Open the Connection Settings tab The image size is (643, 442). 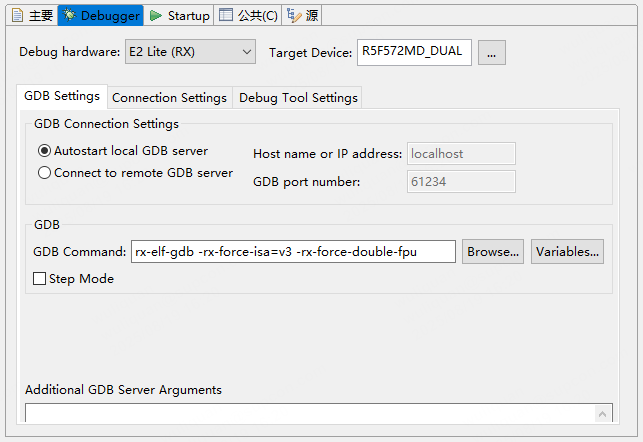click(169, 98)
